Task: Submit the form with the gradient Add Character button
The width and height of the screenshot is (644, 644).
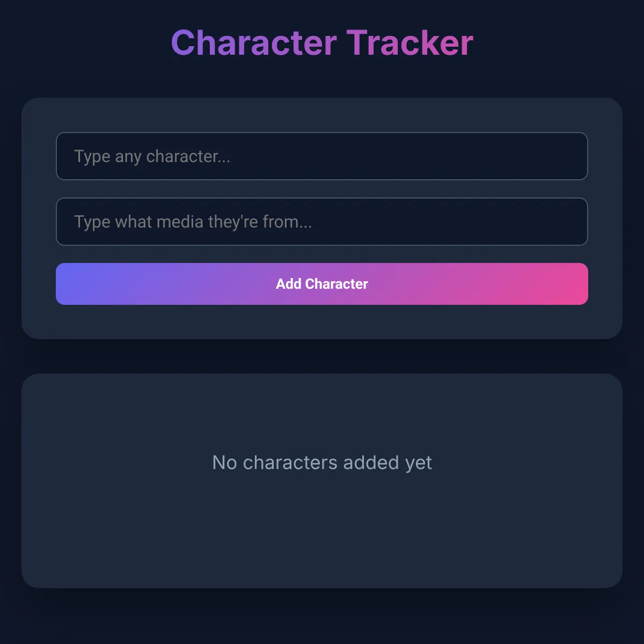Action: point(322,284)
